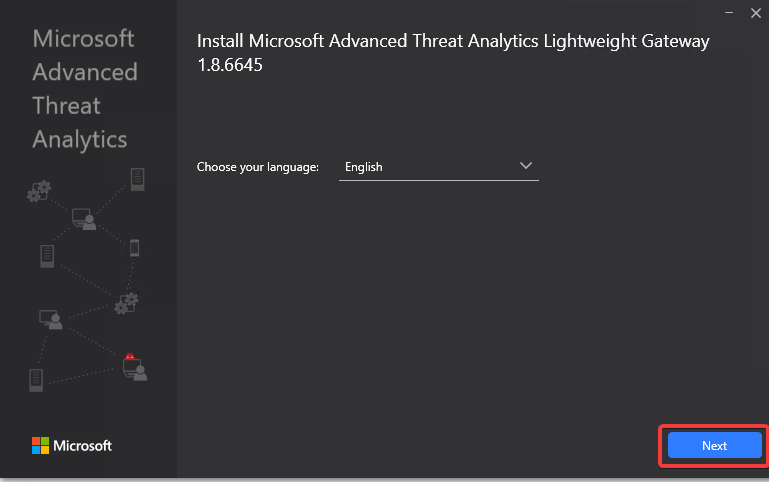Close the installer window
The image size is (769, 482).
click(755, 12)
